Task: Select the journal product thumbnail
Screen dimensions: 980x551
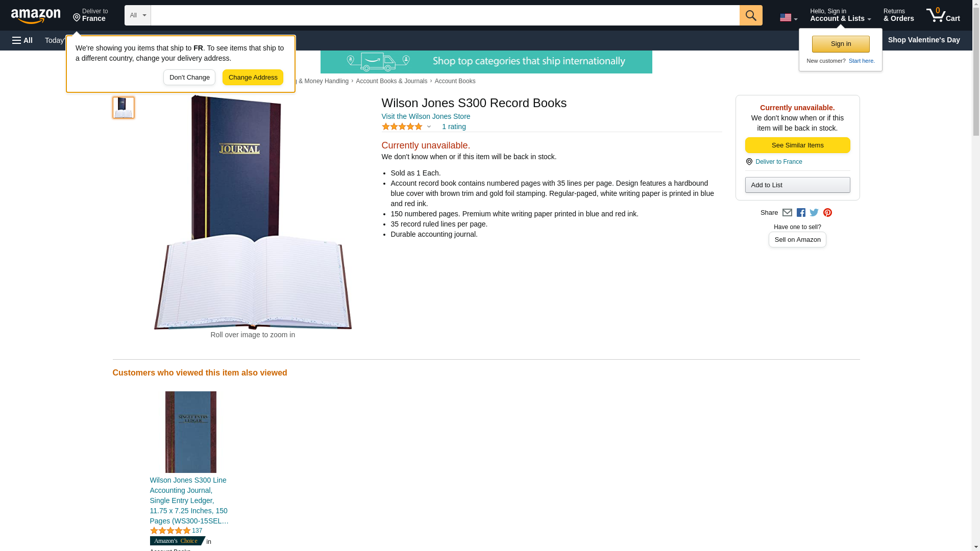Action: (124, 108)
